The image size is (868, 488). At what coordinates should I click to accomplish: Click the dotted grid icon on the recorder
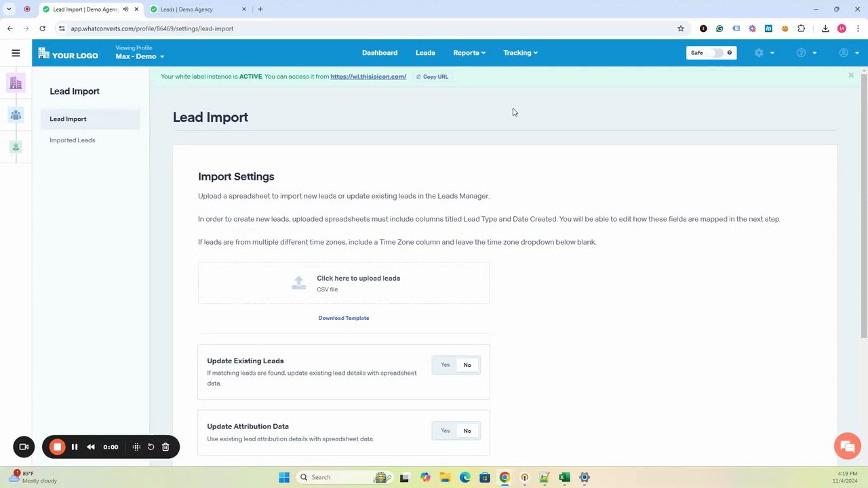coord(136,447)
